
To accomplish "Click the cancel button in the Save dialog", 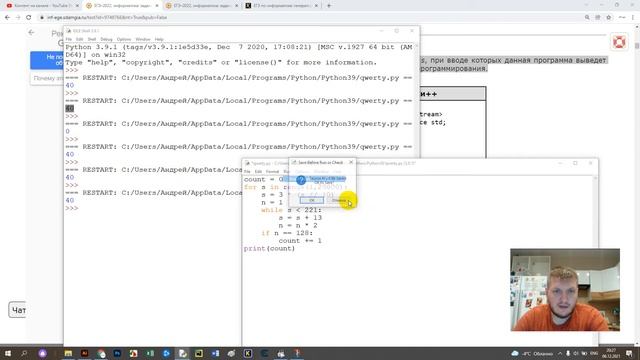I will 338,200.
